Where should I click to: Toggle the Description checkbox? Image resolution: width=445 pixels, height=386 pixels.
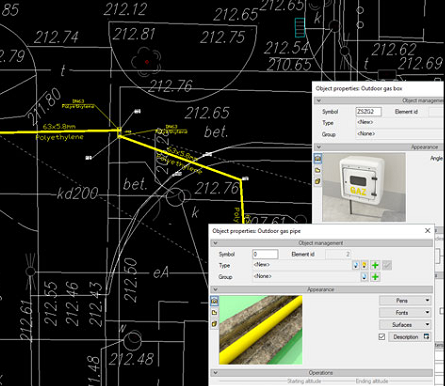tap(382, 337)
